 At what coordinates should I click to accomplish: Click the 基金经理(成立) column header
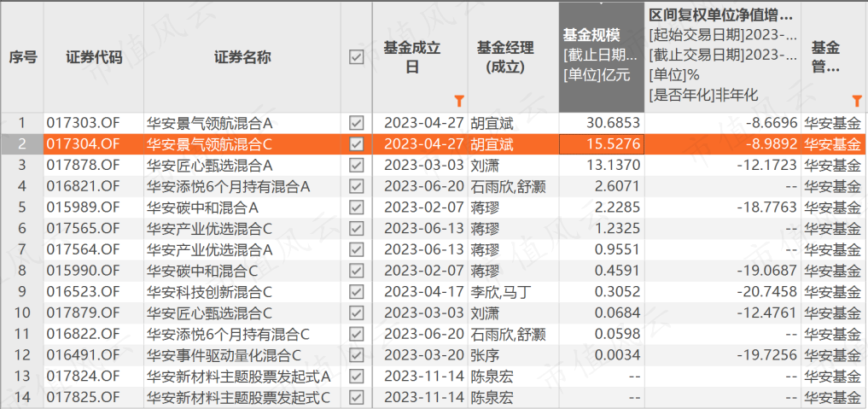click(513, 57)
